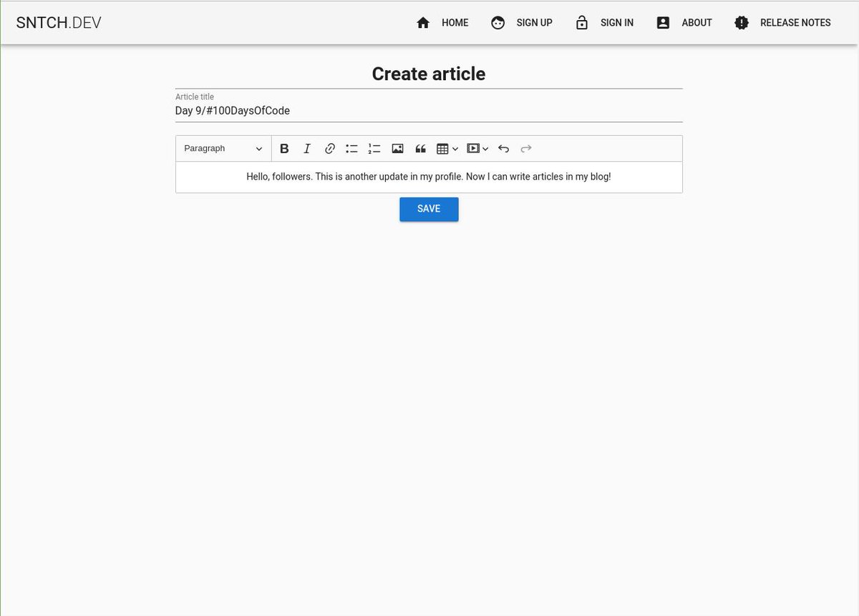Open the insert table dropdown

coord(447,149)
